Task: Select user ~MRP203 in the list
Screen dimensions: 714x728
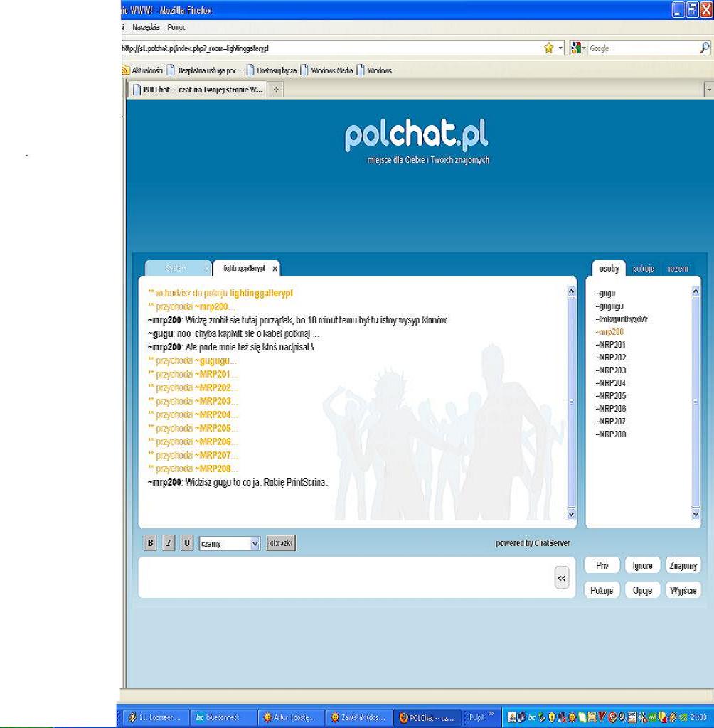Action: [611, 370]
